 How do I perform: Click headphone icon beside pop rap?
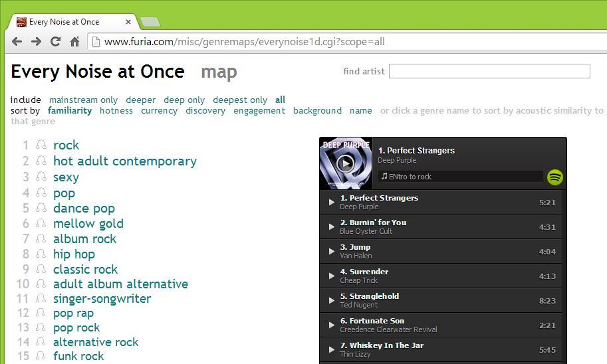click(x=41, y=313)
